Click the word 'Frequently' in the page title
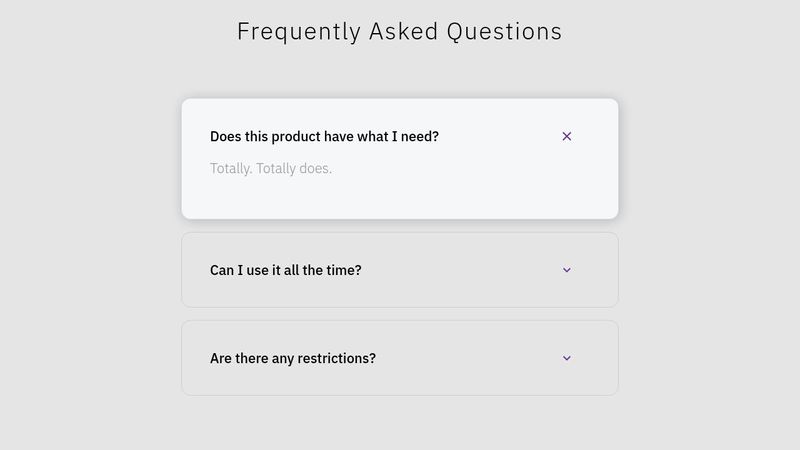The width and height of the screenshot is (800, 450). (299, 33)
